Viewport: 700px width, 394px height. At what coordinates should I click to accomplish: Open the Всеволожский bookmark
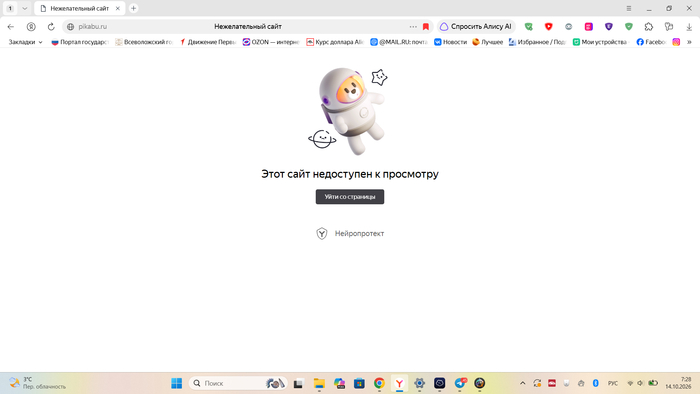point(144,42)
